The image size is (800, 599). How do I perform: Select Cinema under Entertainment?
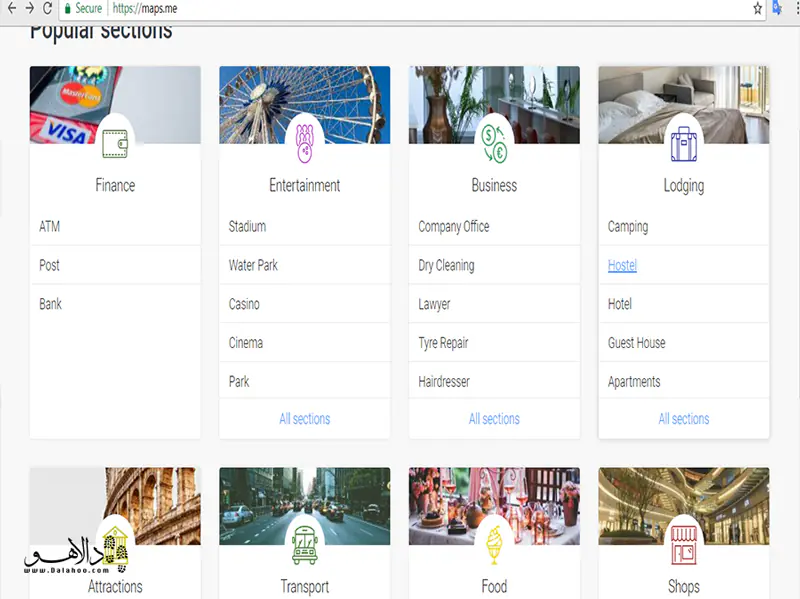pos(245,343)
